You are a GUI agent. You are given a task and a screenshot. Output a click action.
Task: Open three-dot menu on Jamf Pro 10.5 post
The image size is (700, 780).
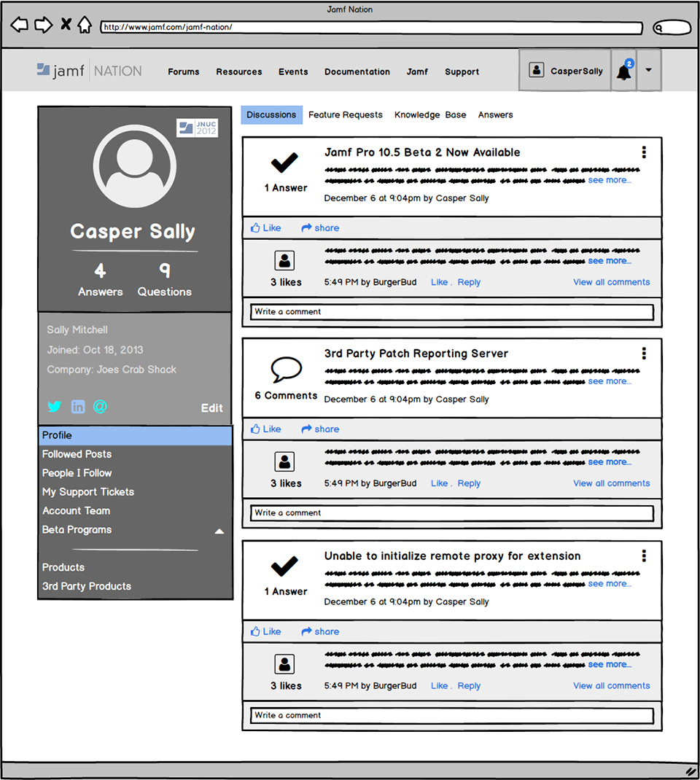tap(644, 152)
